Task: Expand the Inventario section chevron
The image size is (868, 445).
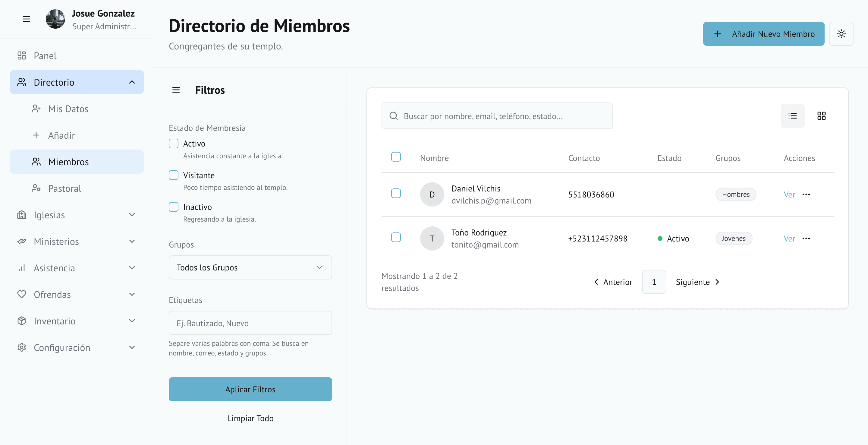Action: click(132, 321)
